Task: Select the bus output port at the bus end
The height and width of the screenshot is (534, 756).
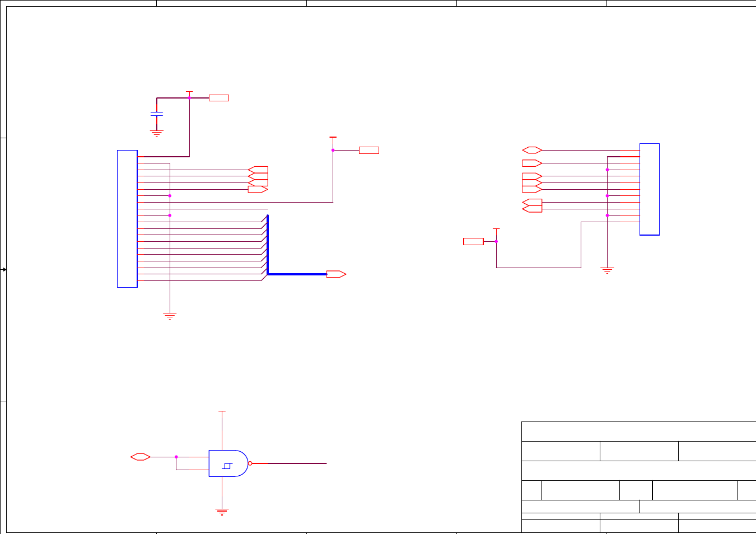Action: tap(336, 274)
